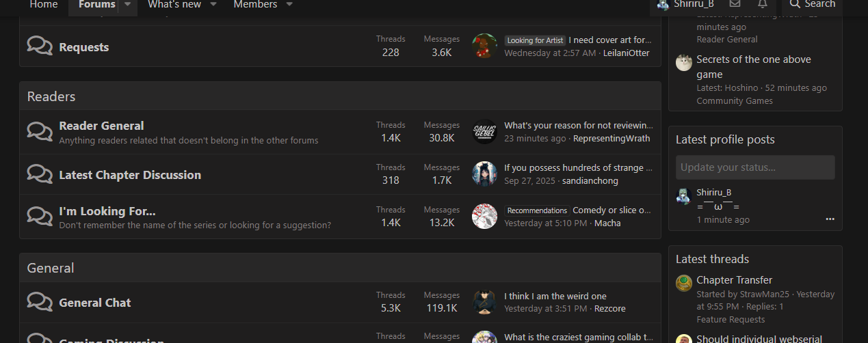Click the Looking for Artist tag
868x343 pixels.
[x=535, y=40]
